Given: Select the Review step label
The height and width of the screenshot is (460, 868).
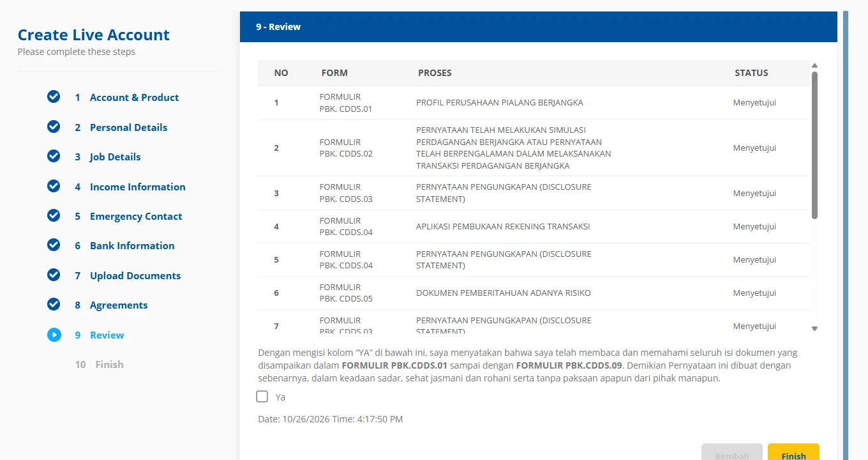Looking at the screenshot, I should point(107,335).
